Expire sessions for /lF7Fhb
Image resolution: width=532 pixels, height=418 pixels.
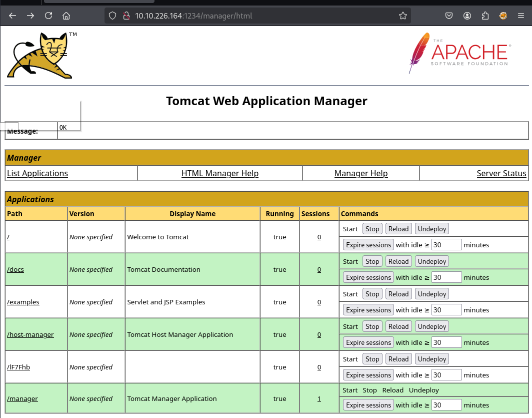point(368,375)
